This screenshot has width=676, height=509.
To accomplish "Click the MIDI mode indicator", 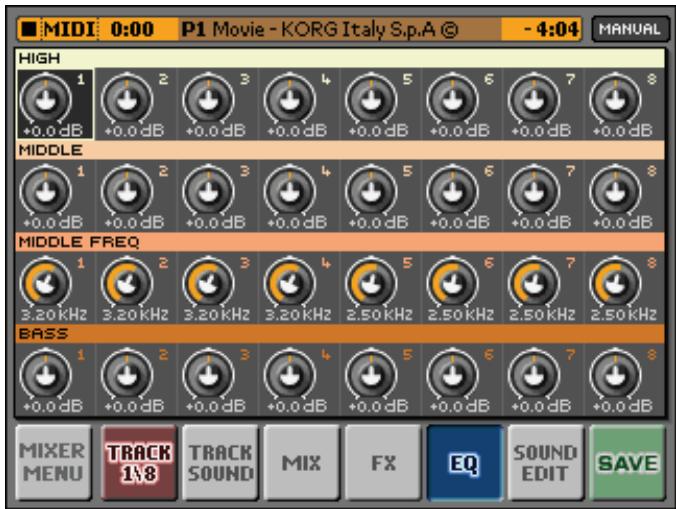I will coord(69,29).
